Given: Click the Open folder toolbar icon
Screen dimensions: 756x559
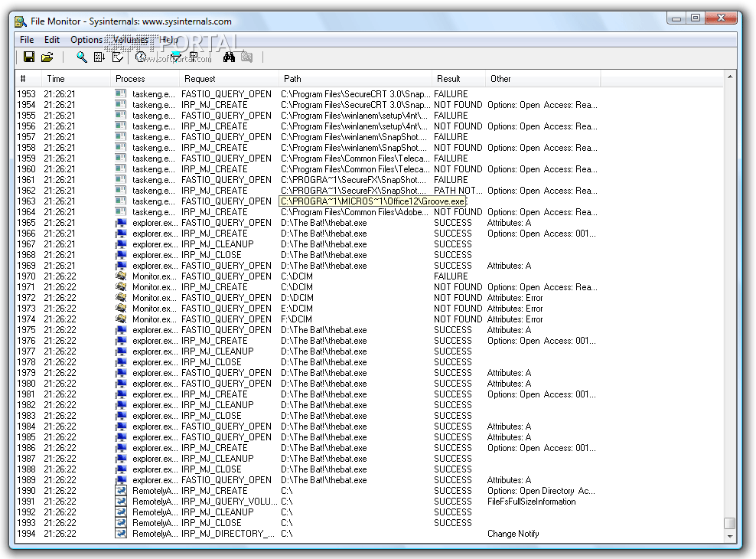Looking at the screenshot, I should (x=47, y=57).
